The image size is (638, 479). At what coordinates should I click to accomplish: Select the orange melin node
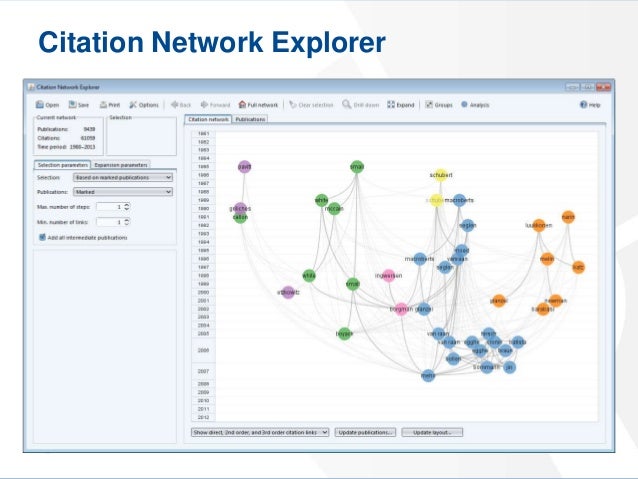[547, 258]
